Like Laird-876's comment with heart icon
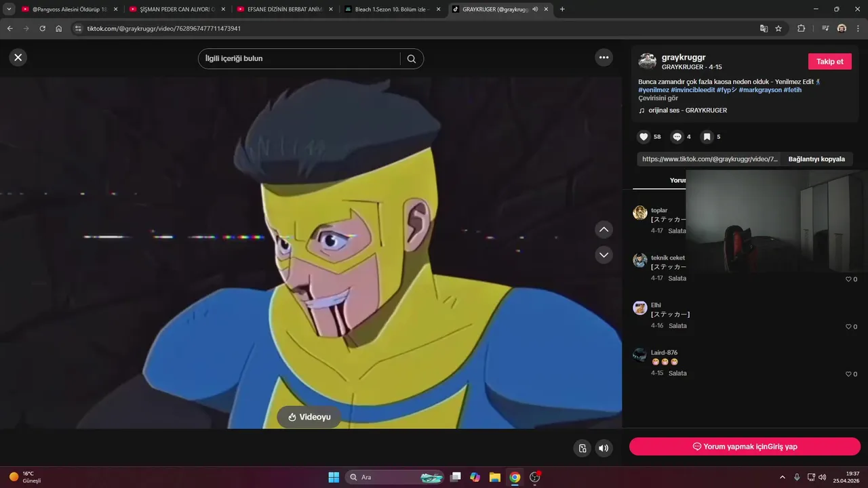 click(848, 374)
